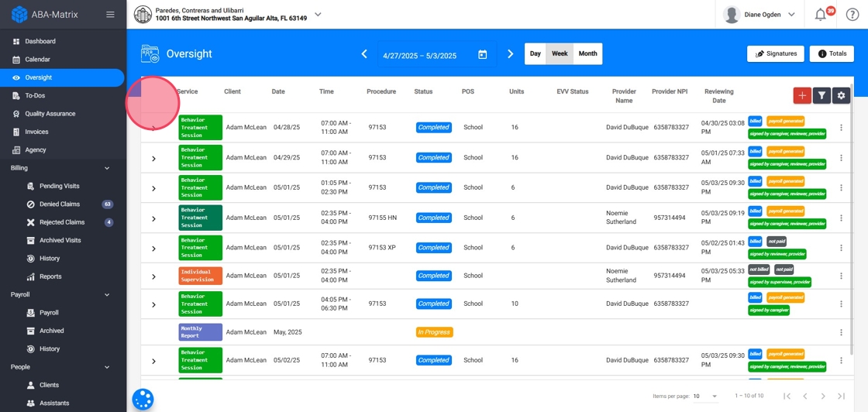Click the notifications bell icon
The image size is (868, 412).
820,15
